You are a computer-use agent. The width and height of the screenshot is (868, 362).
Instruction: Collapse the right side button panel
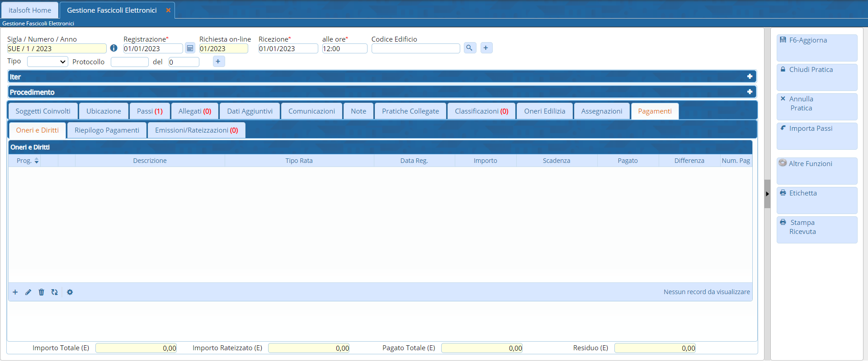pyautogui.click(x=767, y=194)
